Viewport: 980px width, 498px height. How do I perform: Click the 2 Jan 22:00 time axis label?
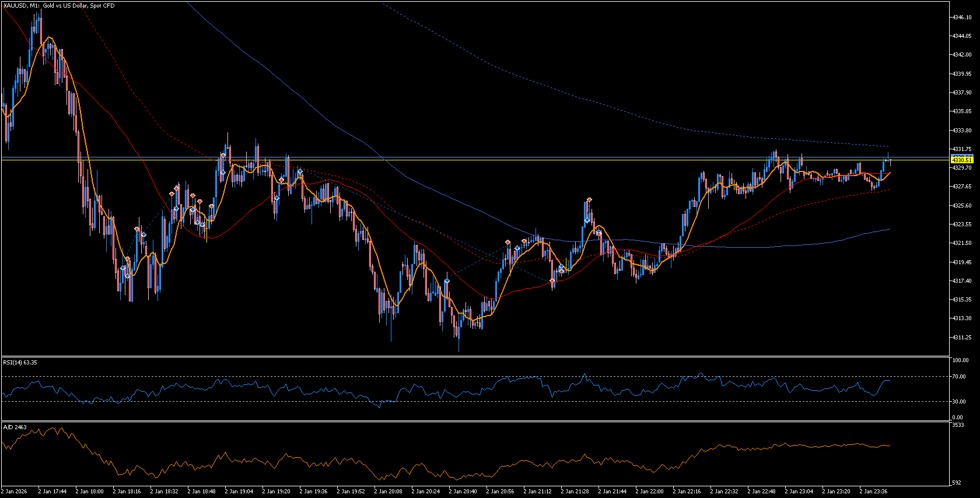tap(649, 492)
